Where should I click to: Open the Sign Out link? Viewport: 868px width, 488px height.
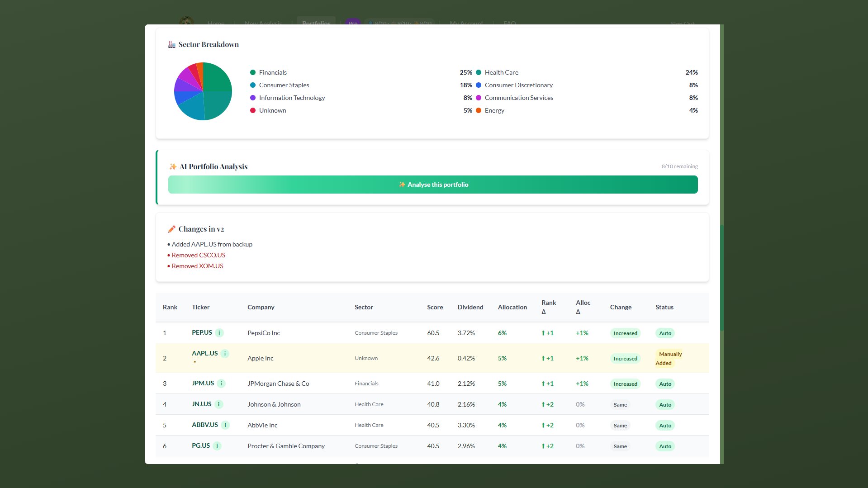click(x=682, y=24)
